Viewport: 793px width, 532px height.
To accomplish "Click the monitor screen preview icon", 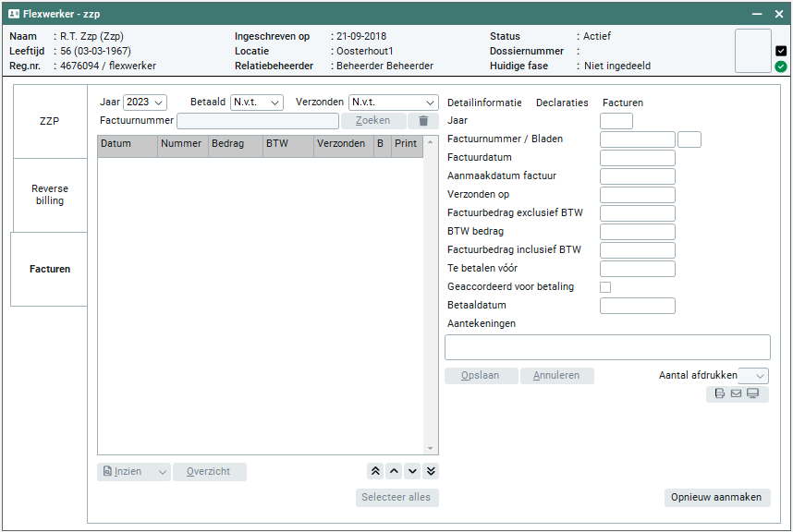I will 752,394.
